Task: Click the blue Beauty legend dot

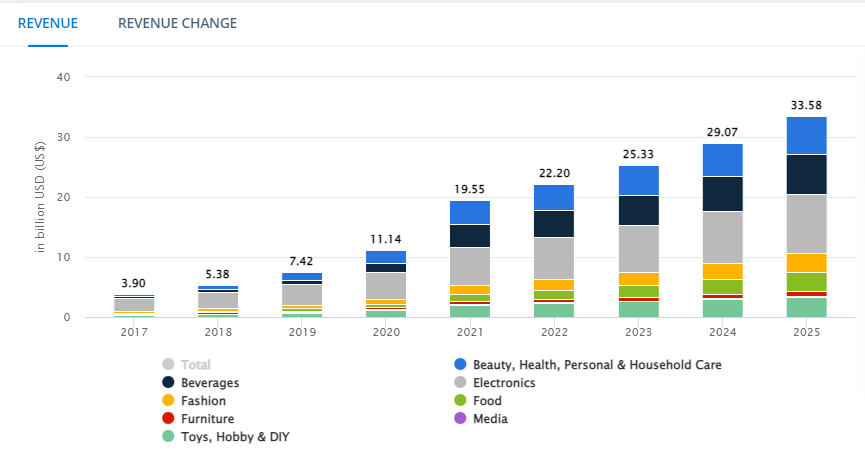Action: pyautogui.click(x=460, y=364)
